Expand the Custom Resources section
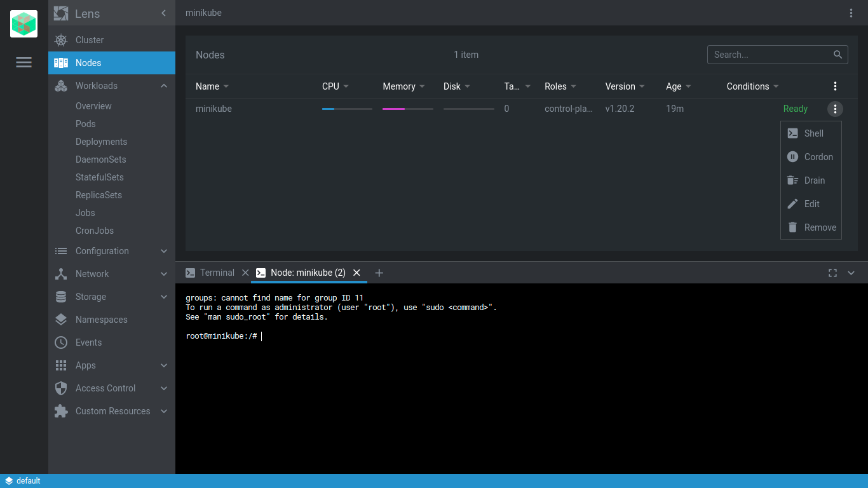This screenshot has height=488, width=868. coord(164,411)
